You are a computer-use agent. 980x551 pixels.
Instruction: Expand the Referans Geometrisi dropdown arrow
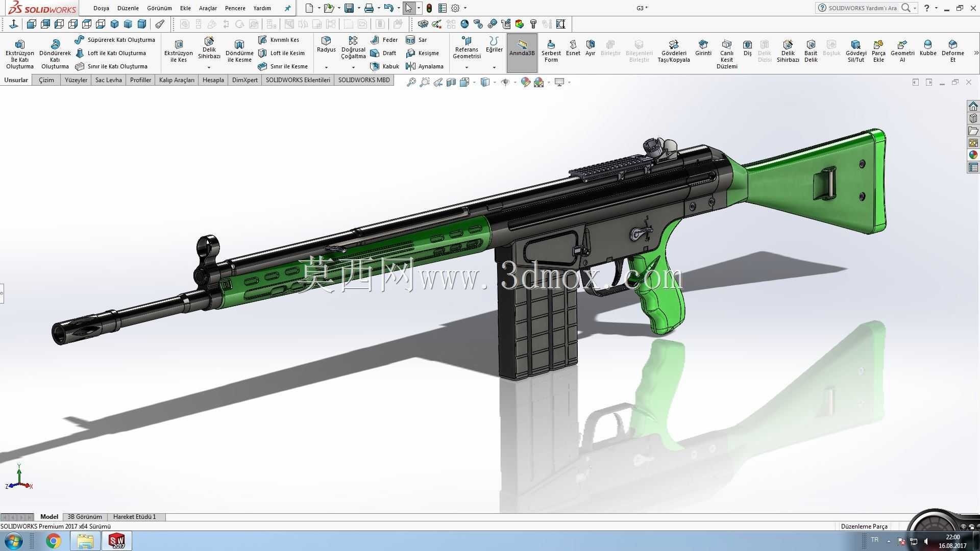467,67
